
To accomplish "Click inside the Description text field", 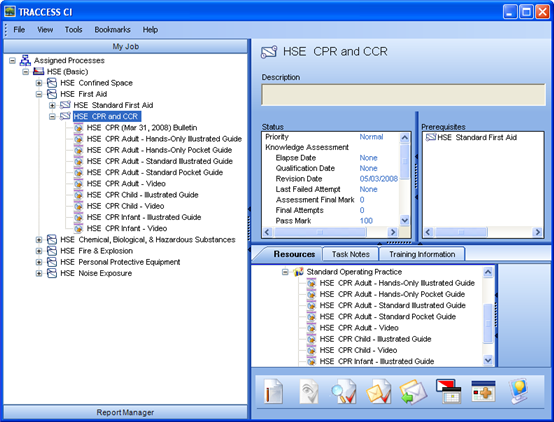I will click(x=403, y=95).
